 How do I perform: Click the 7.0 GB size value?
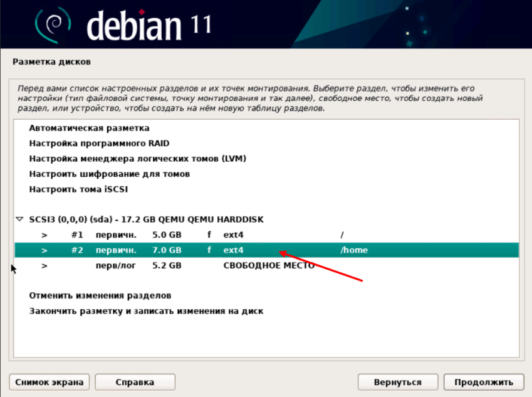point(167,250)
